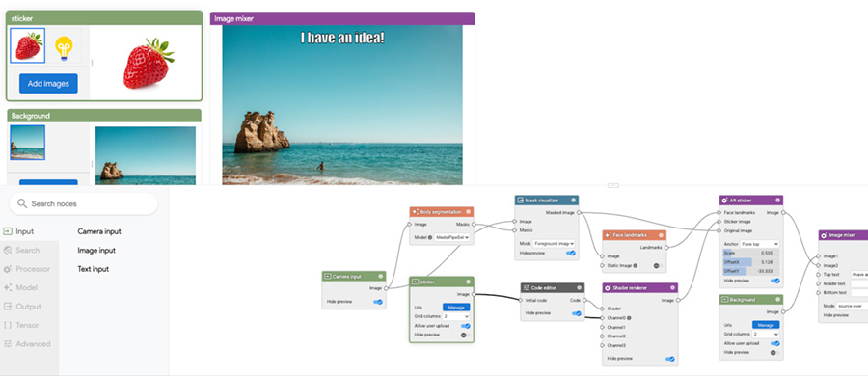Click the search magnifier icon in Search nodes

click(22, 203)
